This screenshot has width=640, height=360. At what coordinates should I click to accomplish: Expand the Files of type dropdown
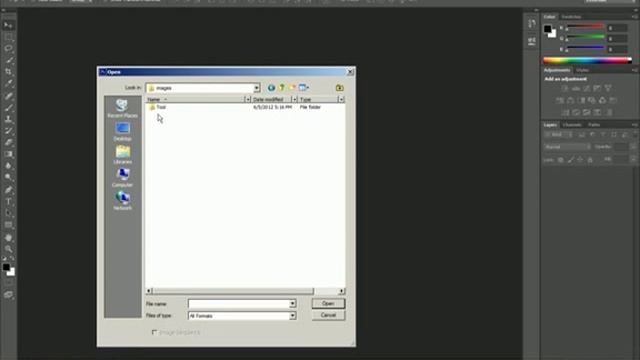292,316
